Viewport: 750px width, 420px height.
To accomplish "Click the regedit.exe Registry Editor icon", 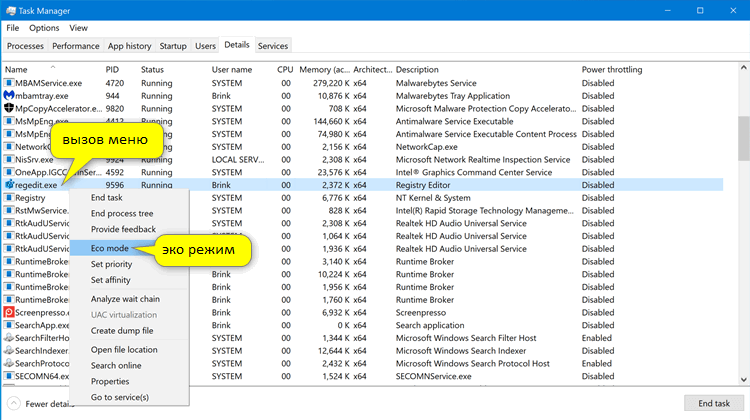I will point(9,185).
